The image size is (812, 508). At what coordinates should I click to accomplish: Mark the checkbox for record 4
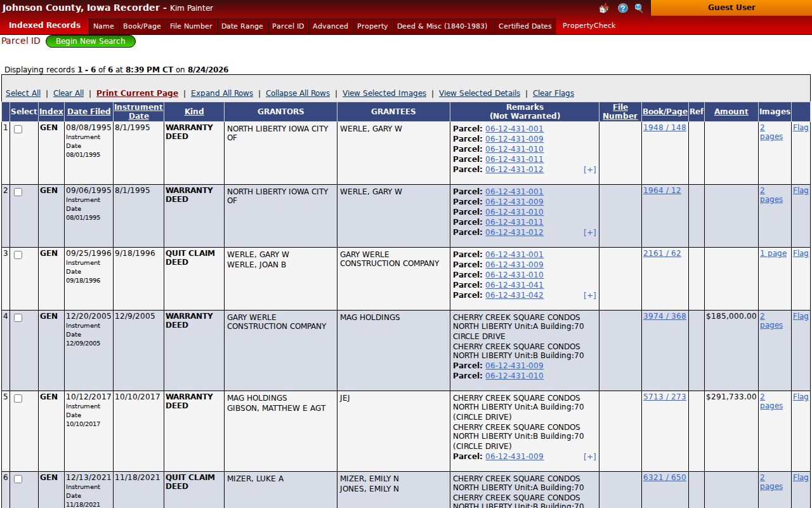coord(18,317)
